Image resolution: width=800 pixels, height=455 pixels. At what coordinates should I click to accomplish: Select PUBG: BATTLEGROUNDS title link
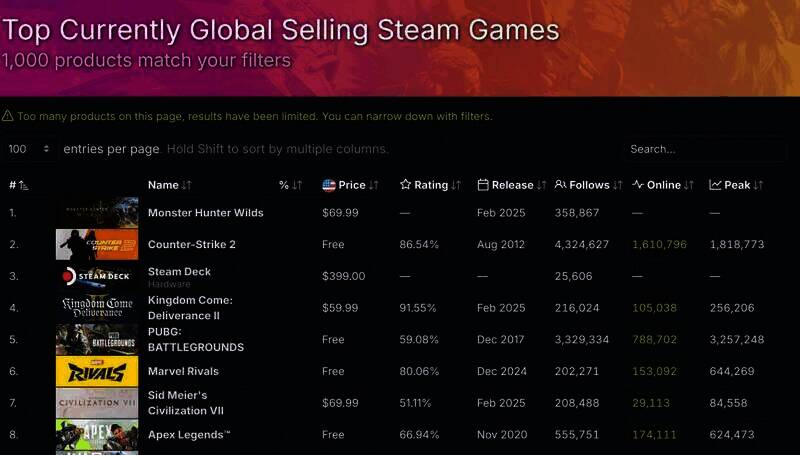click(x=195, y=340)
